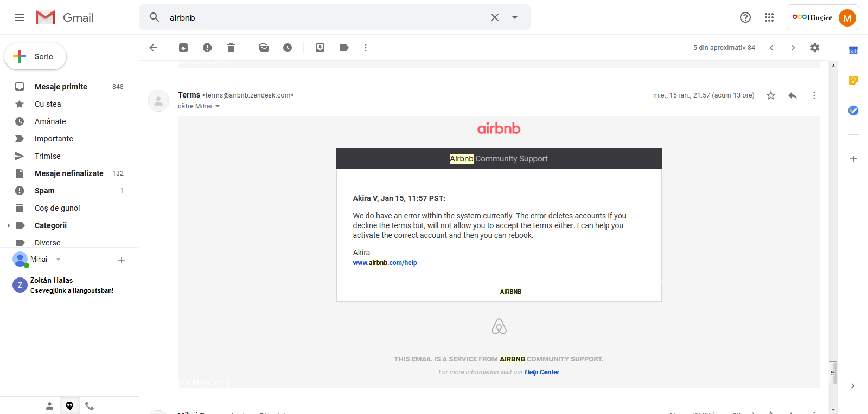Open Google Keep in the side panel
Screen dimensions: 868x414
[x=853, y=80]
